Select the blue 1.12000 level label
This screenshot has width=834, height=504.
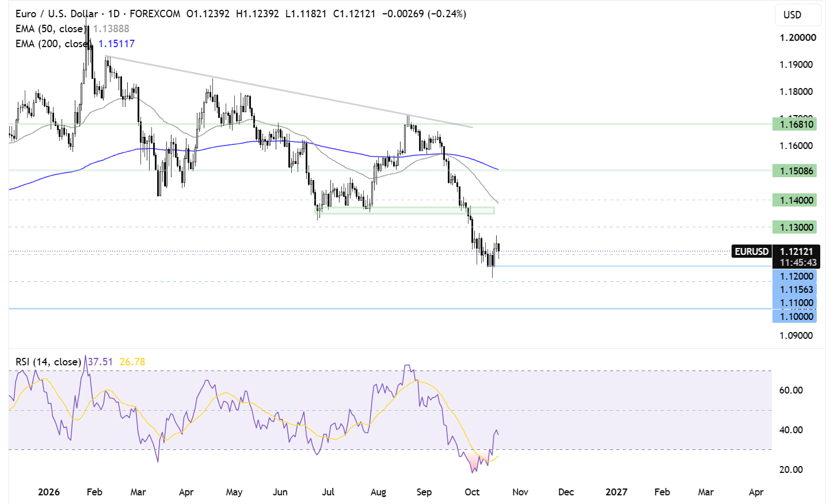coord(795,276)
